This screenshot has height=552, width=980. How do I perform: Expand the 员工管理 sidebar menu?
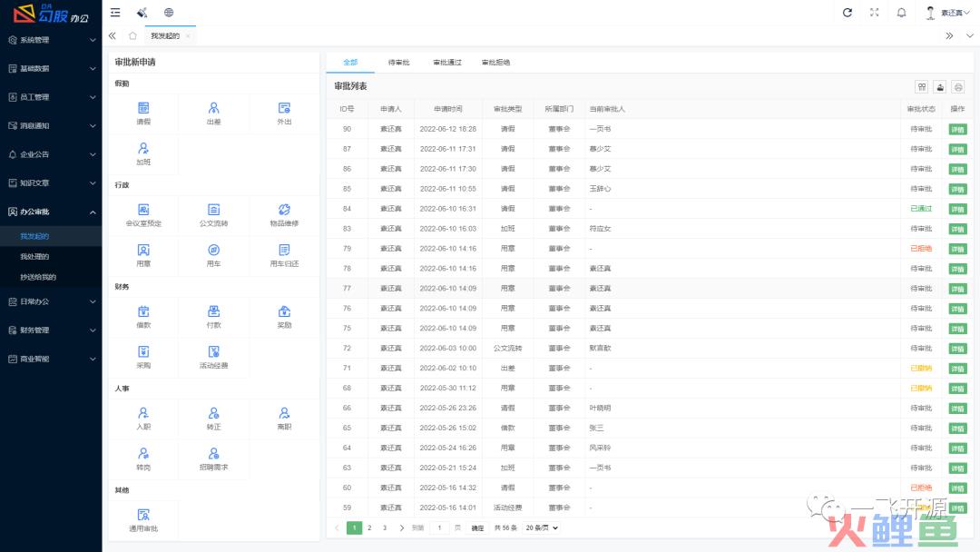click(51, 97)
